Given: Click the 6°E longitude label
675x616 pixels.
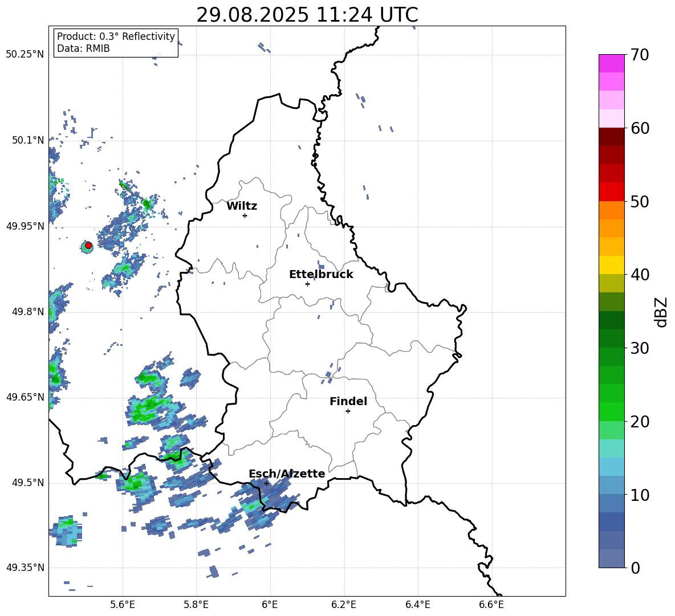Looking at the screenshot, I should 270,605.
